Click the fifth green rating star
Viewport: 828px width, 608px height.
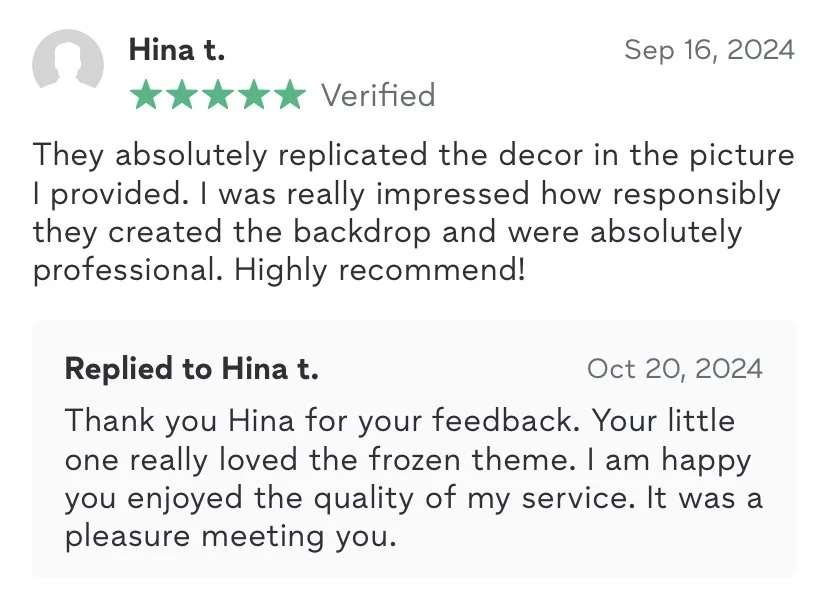coord(290,95)
